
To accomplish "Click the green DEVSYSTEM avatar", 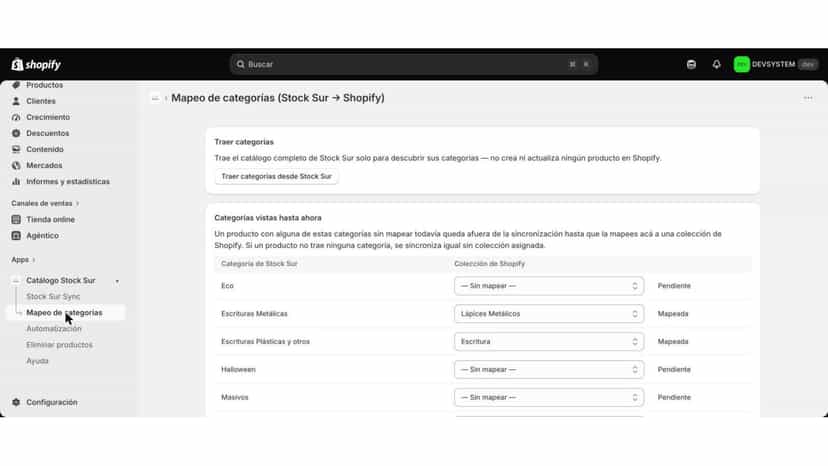I will pos(741,64).
